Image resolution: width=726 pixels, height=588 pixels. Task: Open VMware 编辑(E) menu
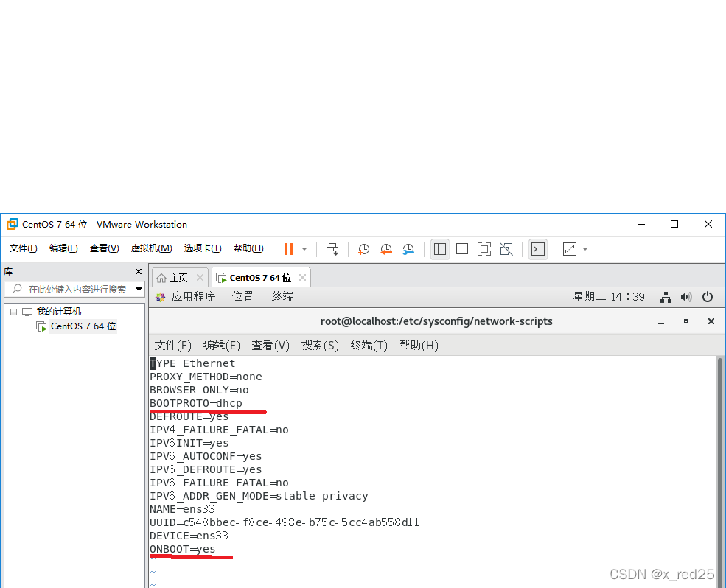click(x=63, y=248)
